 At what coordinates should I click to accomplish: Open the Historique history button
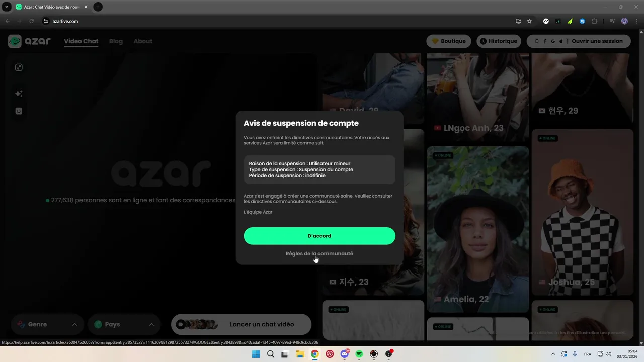[498, 41]
